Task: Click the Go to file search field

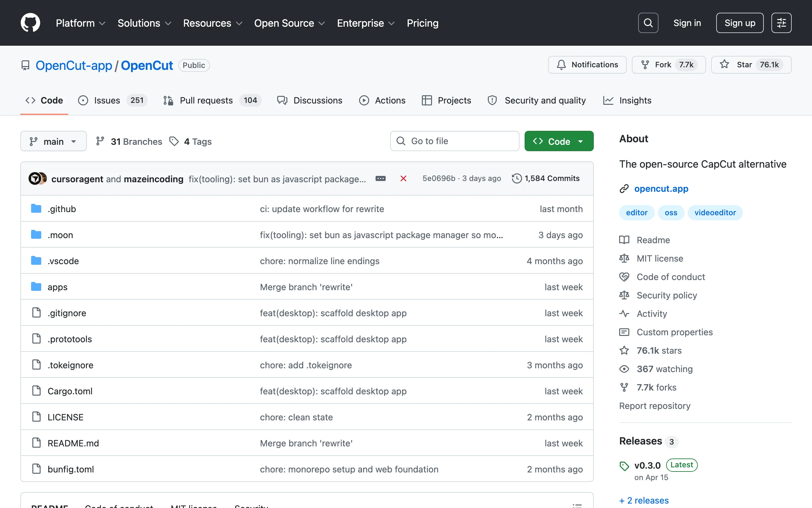Action: click(x=454, y=141)
